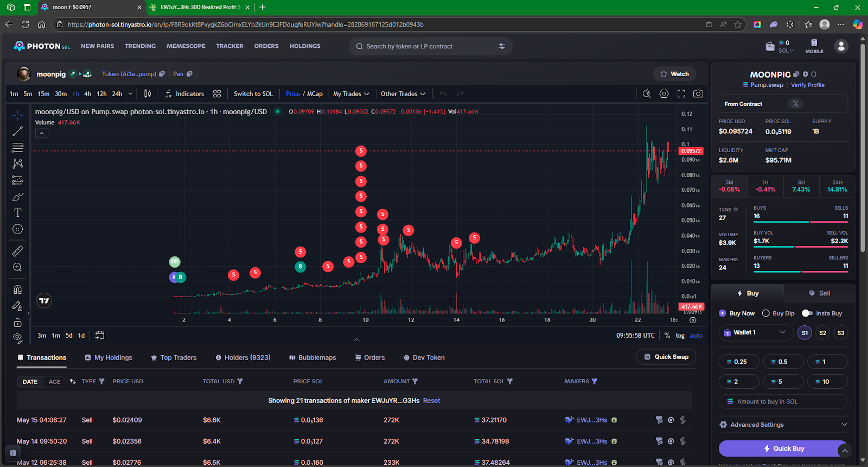Toggle percent scale on chart
This screenshot has height=467, width=868.
(x=667, y=336)
